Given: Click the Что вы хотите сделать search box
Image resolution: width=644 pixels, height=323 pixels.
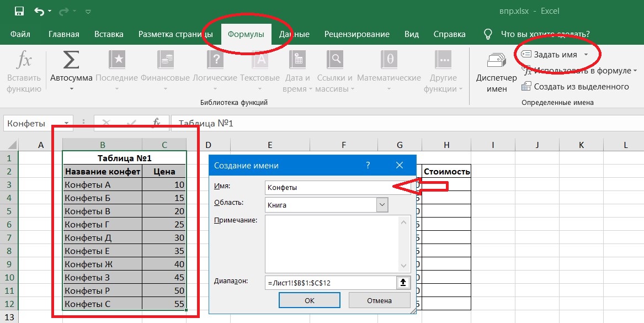Looking at the screenshot, I should point(545,34).
